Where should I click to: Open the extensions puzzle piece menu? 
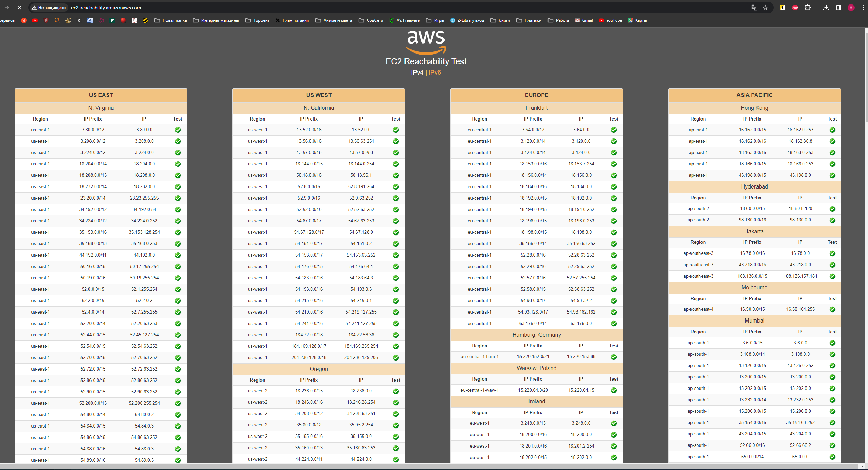coord(808,8)
